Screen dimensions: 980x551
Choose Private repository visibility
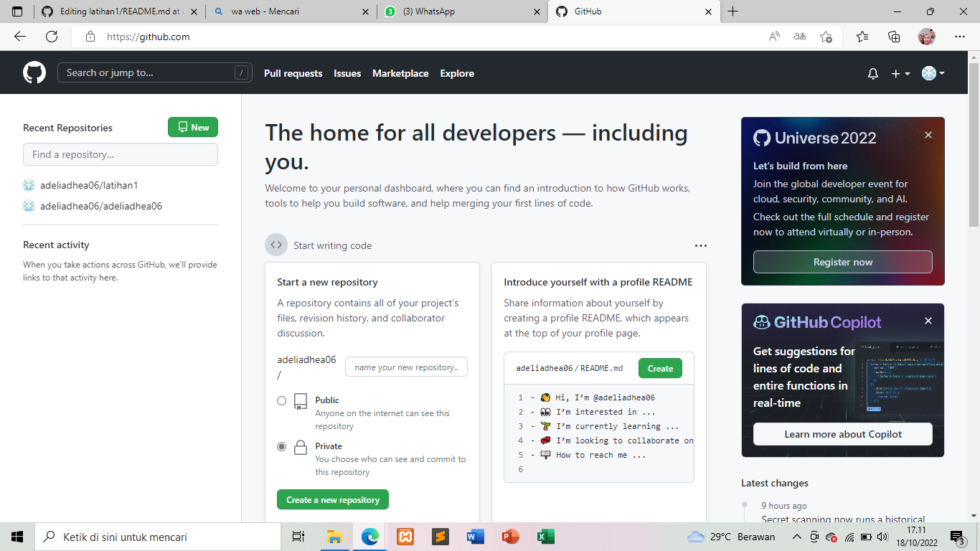pyautogui.click(x=282, y=446)
